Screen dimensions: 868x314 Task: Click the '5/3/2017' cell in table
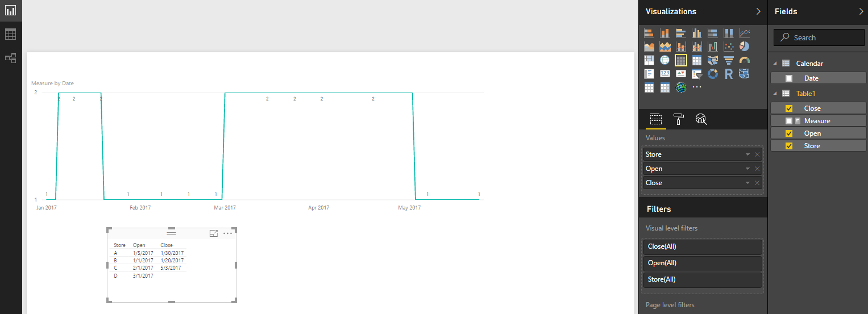[171, 268]
